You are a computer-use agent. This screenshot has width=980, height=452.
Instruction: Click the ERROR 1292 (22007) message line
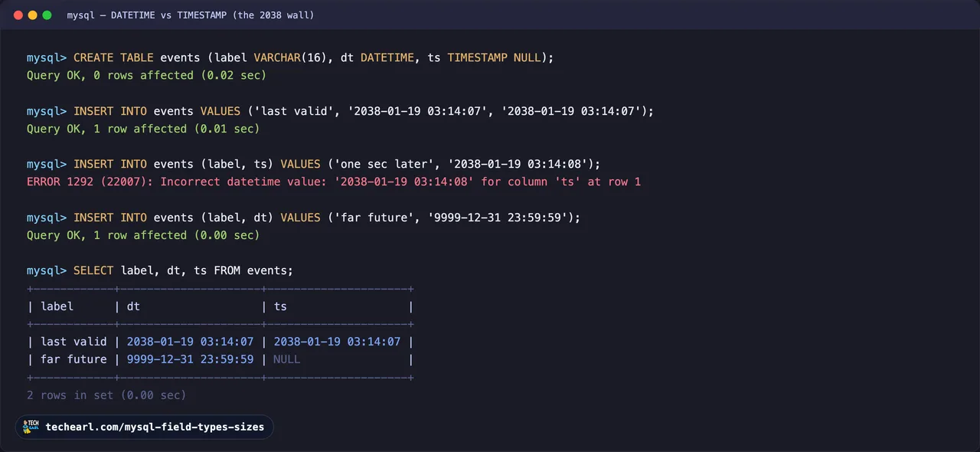(x=334, y=182)
